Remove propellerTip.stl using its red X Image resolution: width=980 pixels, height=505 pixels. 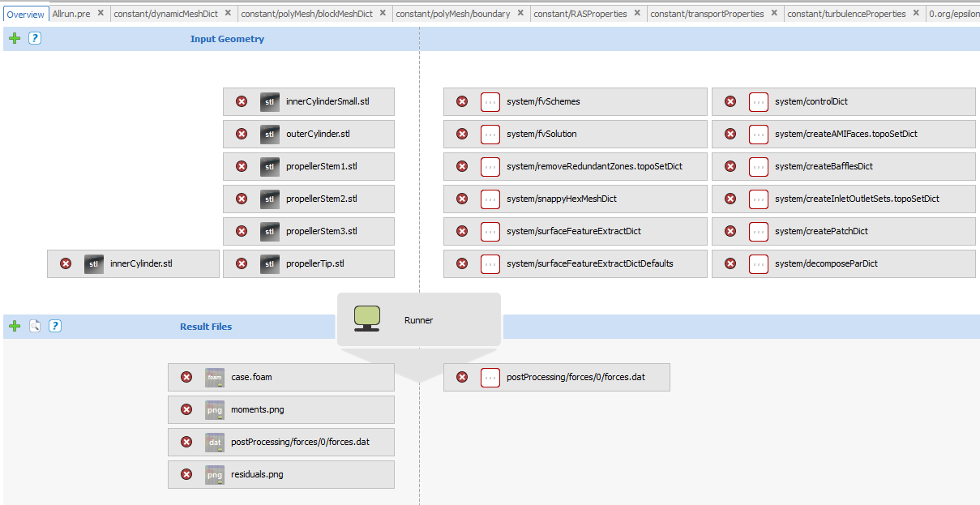(242, 263)
